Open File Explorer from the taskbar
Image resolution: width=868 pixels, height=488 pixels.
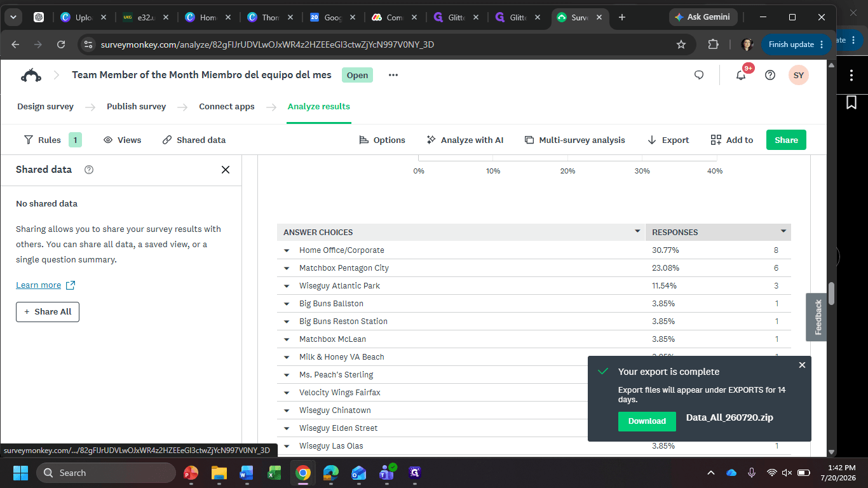(x=219, y=473)
